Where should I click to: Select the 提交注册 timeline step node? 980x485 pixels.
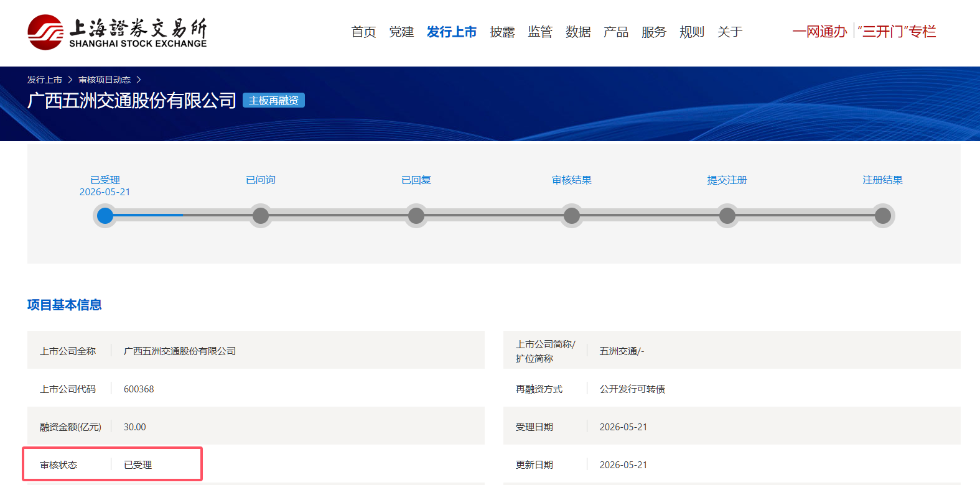[727, 216]
